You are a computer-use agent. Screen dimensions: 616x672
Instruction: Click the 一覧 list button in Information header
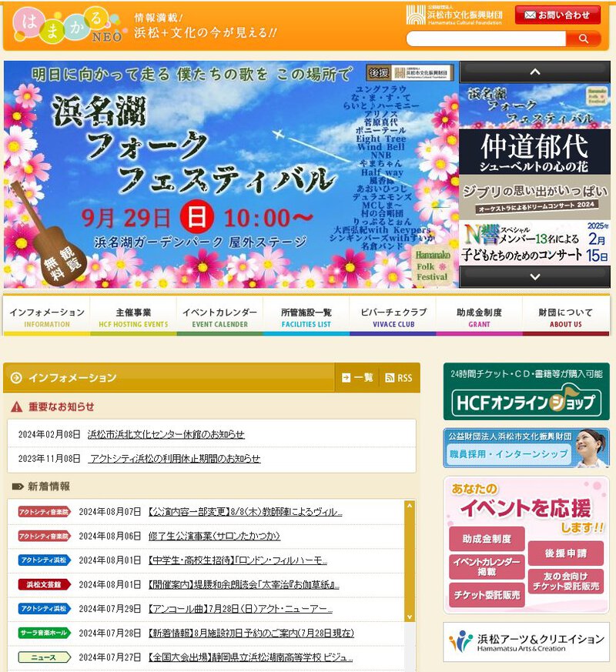[357, 378]
